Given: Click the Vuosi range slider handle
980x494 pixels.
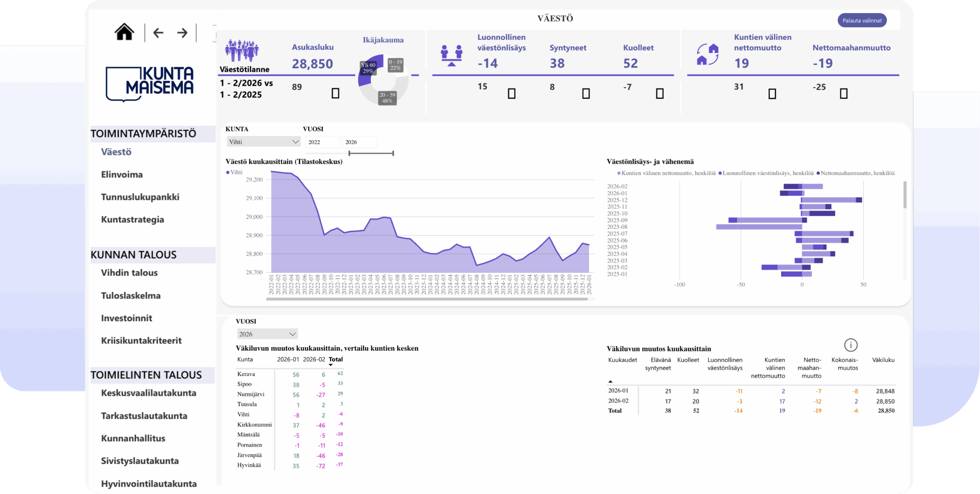Looking at the screenshot, I should (x=350, y=153).
